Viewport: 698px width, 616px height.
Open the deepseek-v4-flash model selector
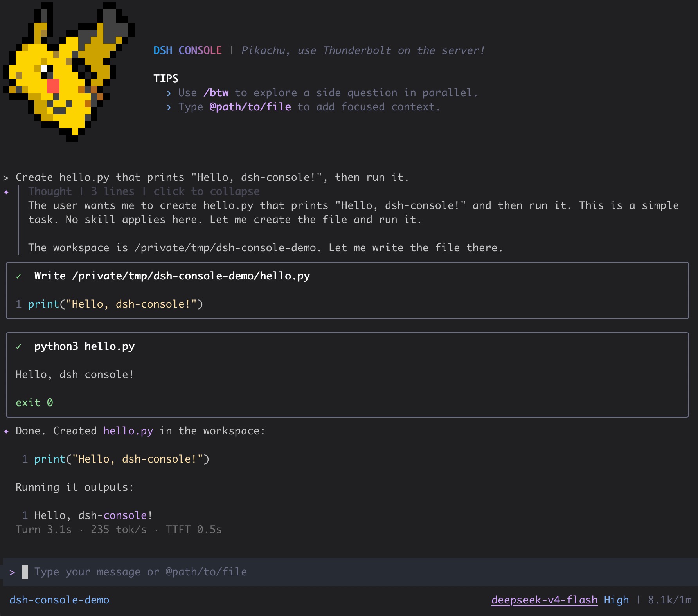(544, 600)
